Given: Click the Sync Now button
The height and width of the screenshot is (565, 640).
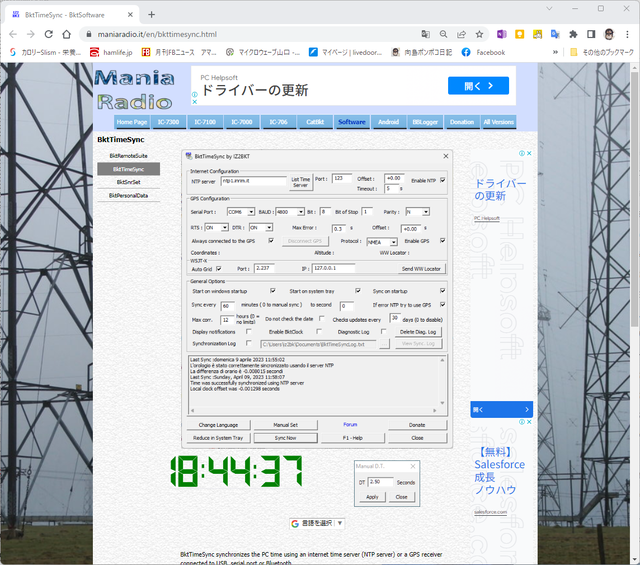Looking at the screenshot, I should pos(285,438).
